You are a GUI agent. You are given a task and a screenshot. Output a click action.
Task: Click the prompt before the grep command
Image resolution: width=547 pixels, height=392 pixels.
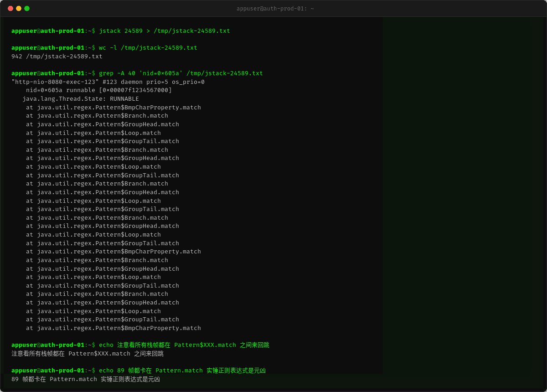(x=53, y=73)
